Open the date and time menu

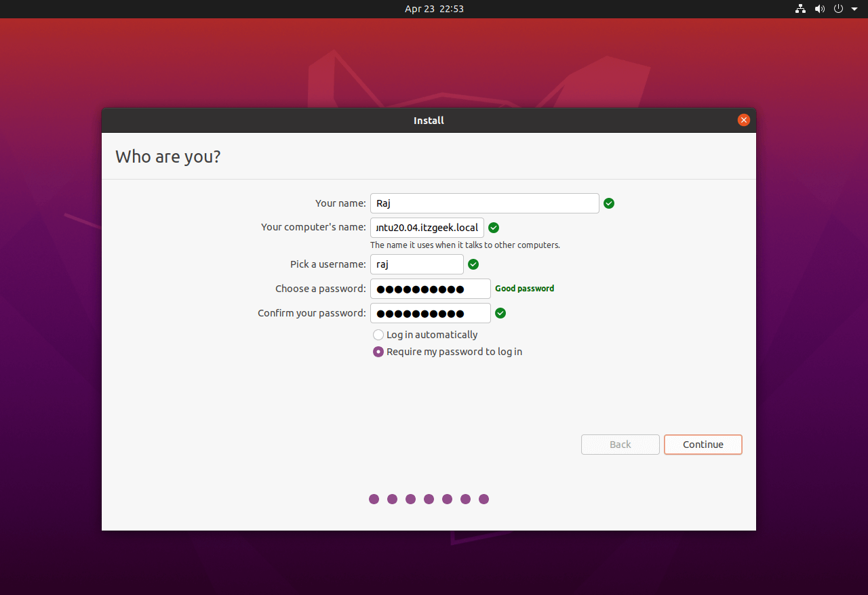pyautogui.click(x=434, y=9)
